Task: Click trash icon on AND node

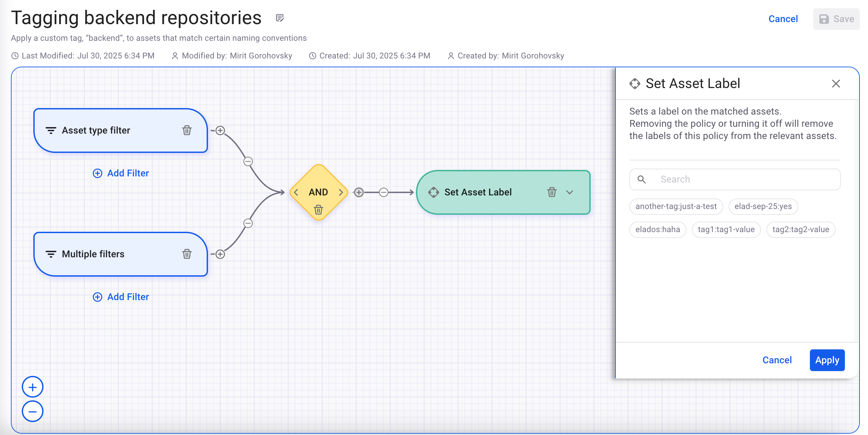Action: (318, 210)
